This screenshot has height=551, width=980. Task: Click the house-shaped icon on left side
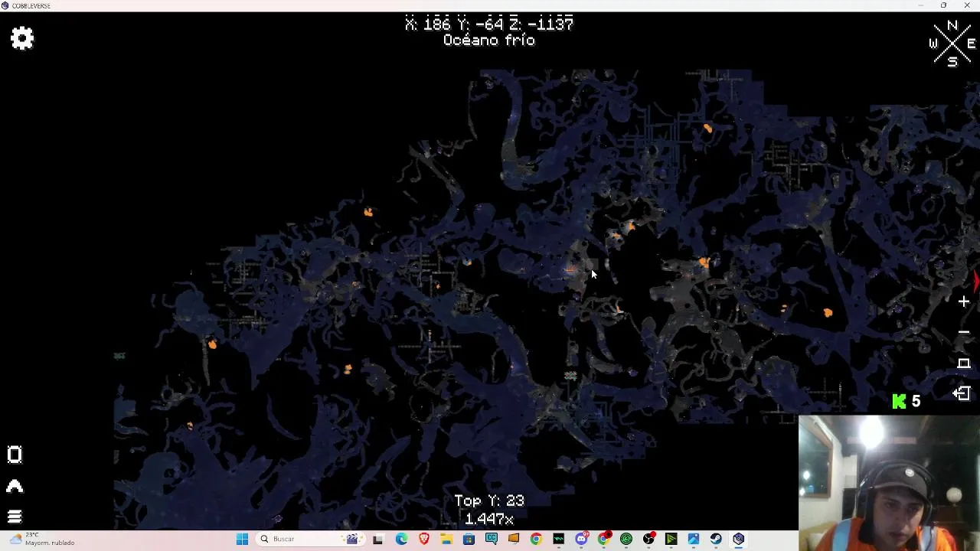pos(15,486)
